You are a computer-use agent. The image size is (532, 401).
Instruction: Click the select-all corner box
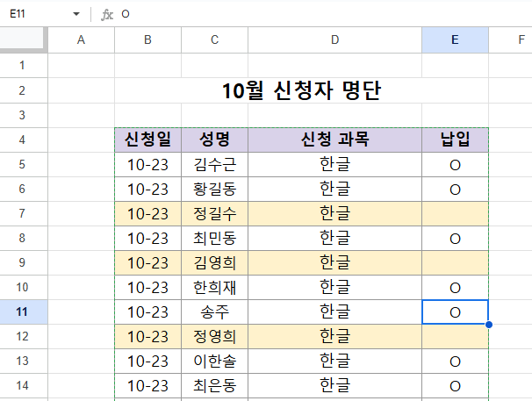point(24,40)
